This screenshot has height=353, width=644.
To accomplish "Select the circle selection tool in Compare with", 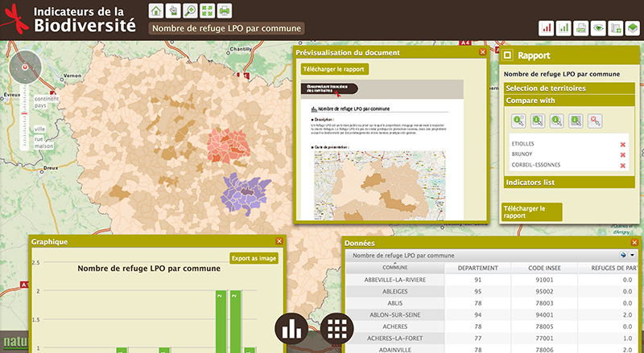I will coord(556,121).
